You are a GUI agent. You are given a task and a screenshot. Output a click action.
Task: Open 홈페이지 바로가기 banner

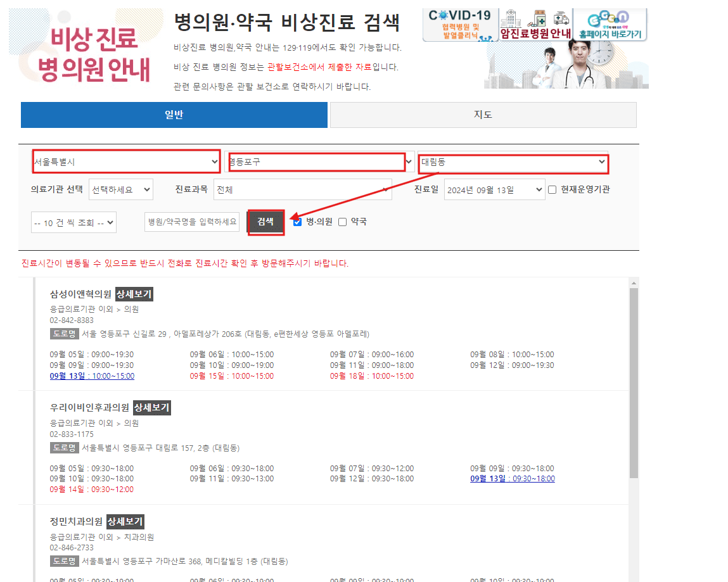click(610, 25)
